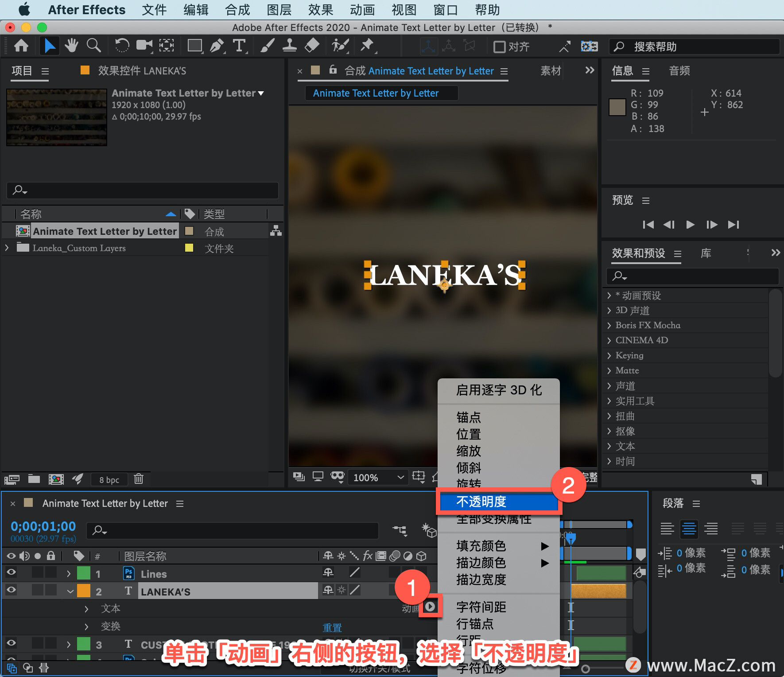Click the play button in 预览 panel
The height and width of the screenshot is (677, 784).
pos(690,224)
